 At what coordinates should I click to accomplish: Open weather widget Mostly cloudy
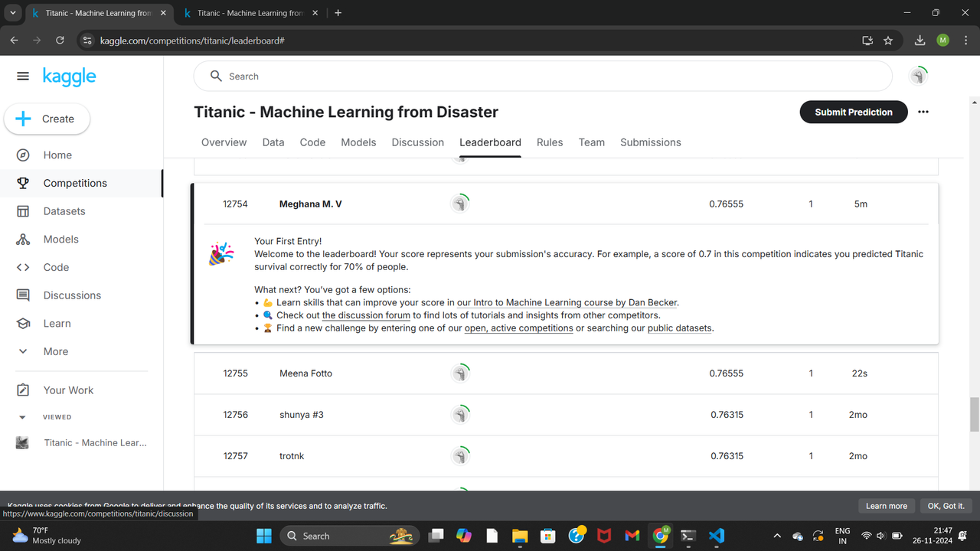tap(46, 536)
